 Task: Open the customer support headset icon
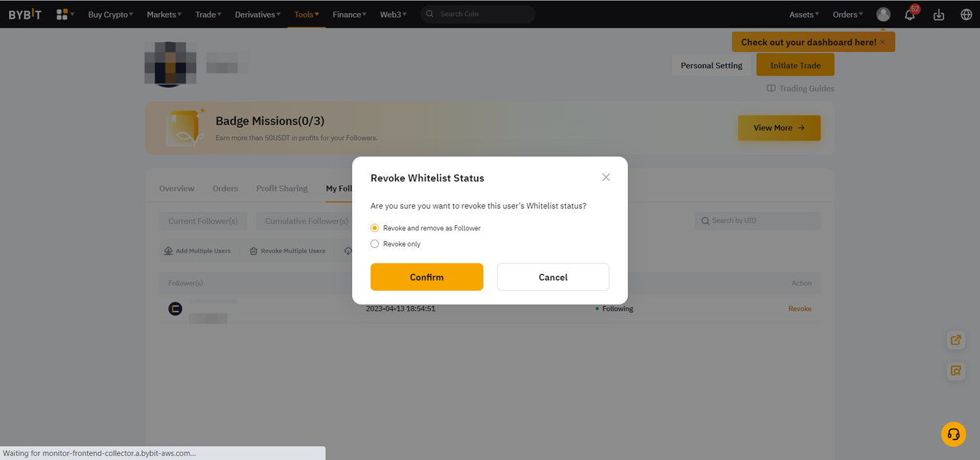pos(953,434)
